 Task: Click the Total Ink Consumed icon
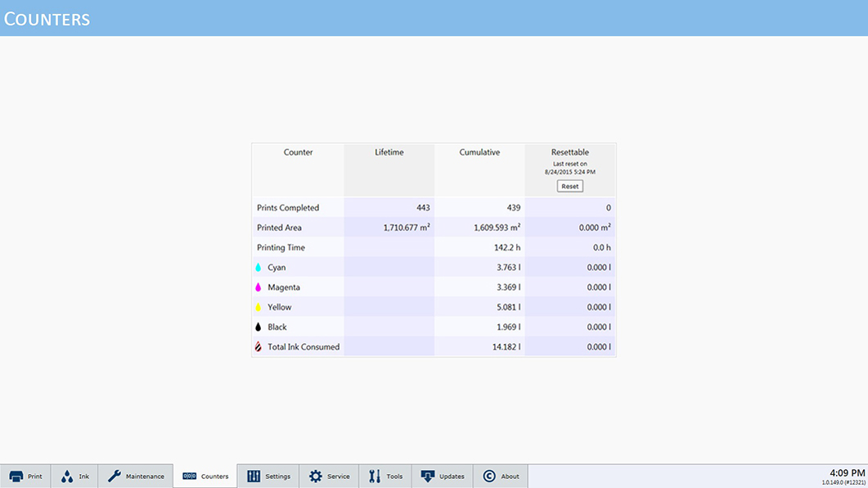(x=259, y=347)
